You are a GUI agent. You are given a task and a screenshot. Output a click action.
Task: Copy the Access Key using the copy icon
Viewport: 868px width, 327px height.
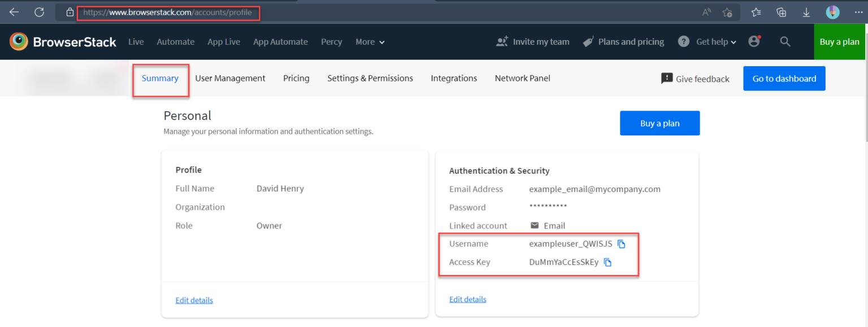[x=607, y=262]
